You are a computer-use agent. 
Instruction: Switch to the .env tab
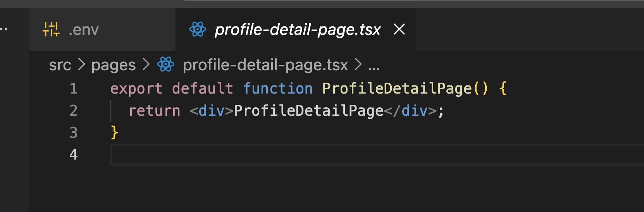coord(84,30)
